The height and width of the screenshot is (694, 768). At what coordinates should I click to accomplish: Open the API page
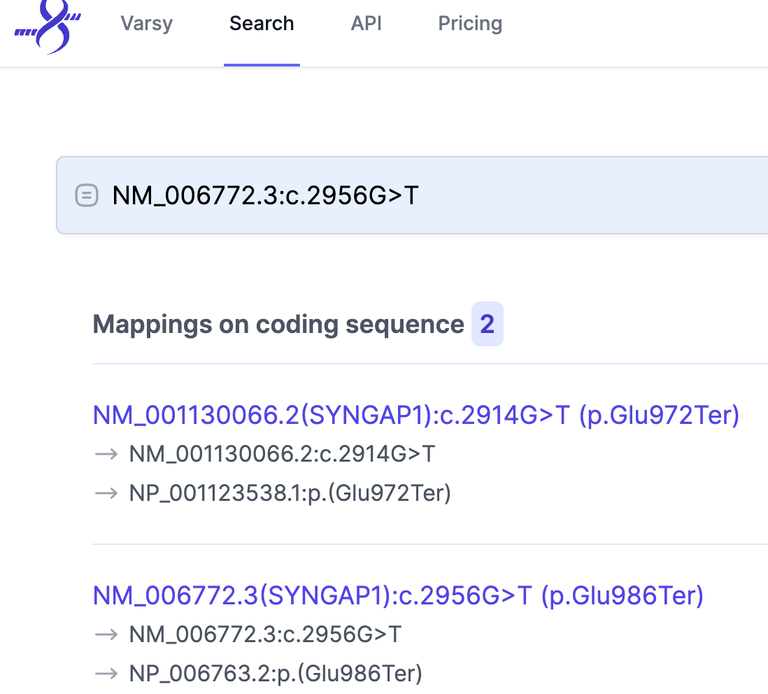[366, 24]
